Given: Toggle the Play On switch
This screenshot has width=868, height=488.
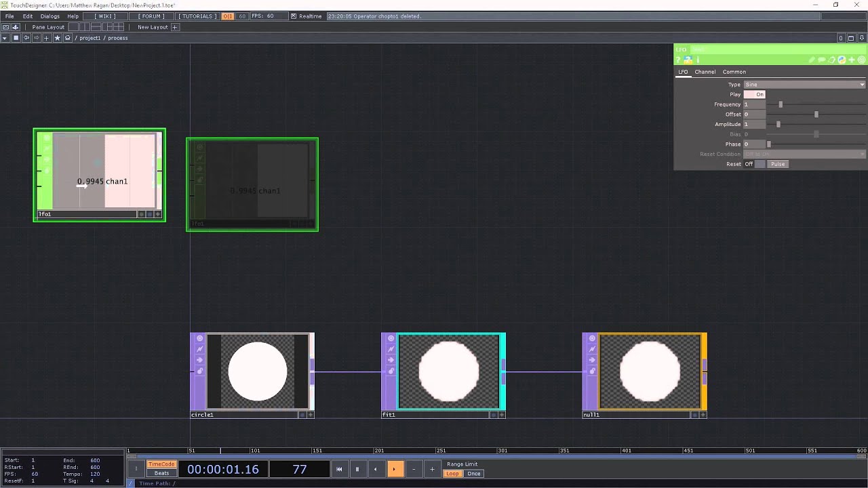Looking at the screenshot, I should click(755, 94).
